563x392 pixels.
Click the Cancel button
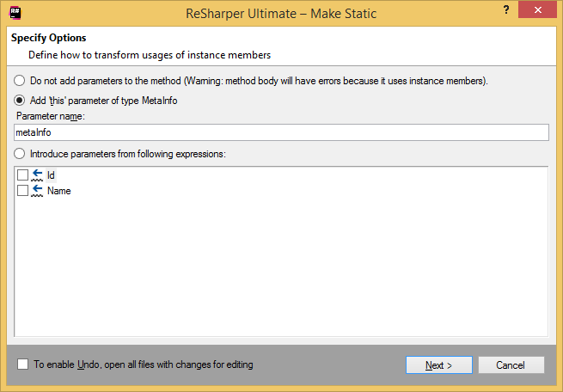(x=511, y=365)
